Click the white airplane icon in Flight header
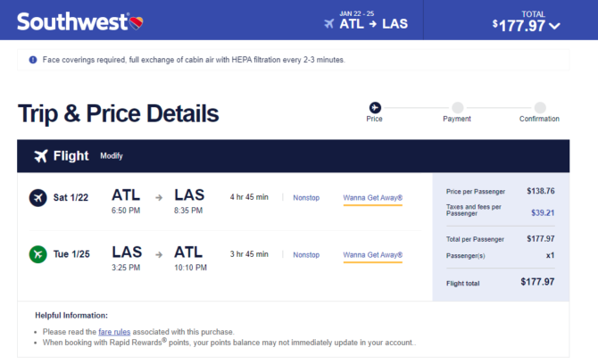 41,155
